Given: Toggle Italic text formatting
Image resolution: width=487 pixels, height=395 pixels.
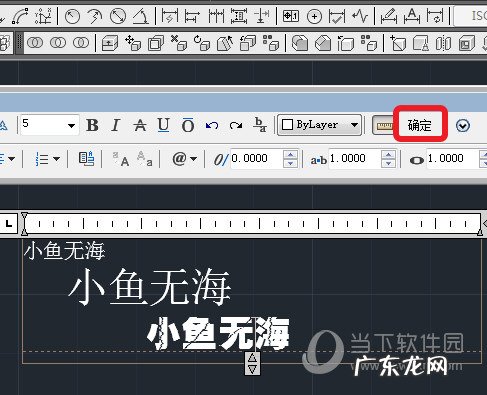Looking at the screenshot, I should click(x=115, y=126).
